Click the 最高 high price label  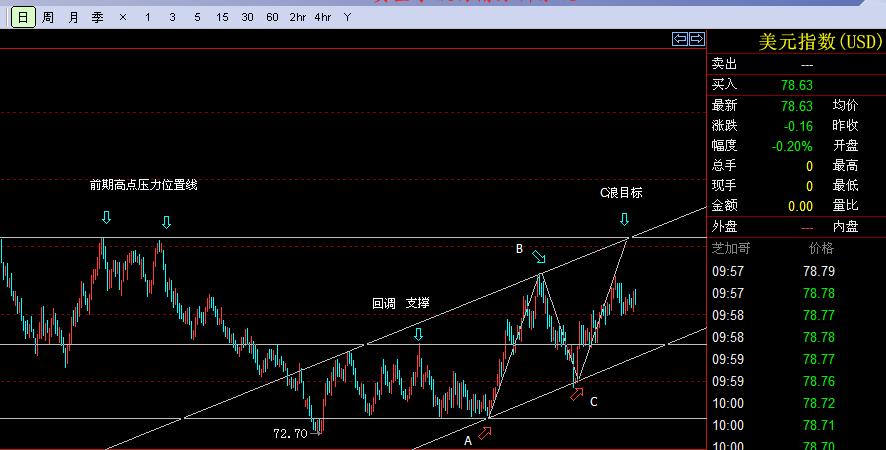(x=845, y=166)
